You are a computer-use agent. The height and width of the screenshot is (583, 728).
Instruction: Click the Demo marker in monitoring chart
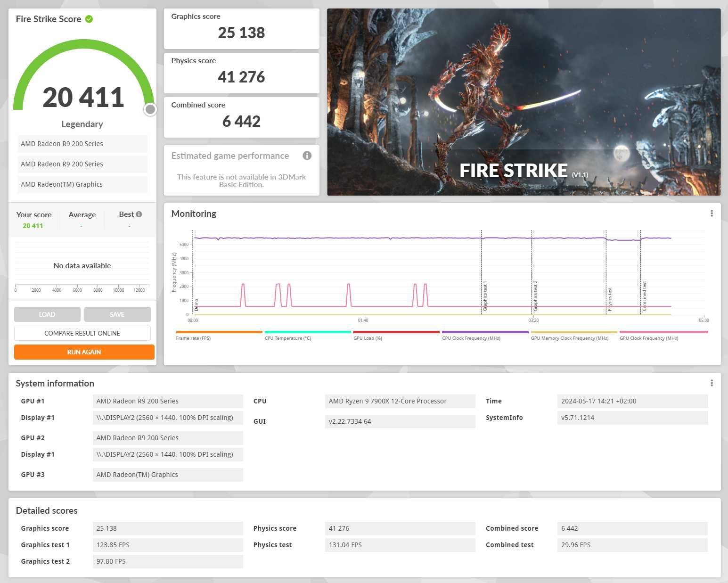coord(196,305)
